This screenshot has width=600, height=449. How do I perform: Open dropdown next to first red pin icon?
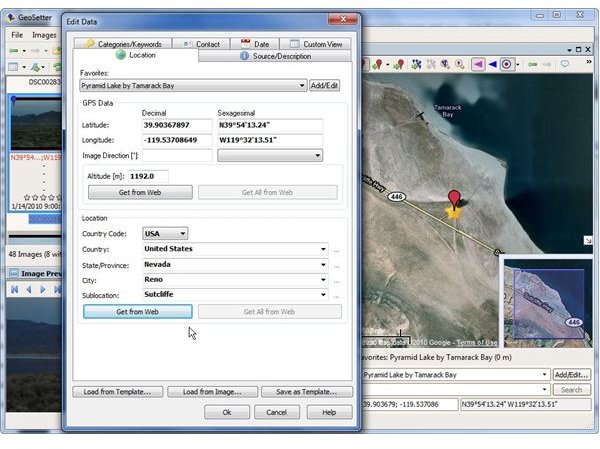(x=388, y=65)
